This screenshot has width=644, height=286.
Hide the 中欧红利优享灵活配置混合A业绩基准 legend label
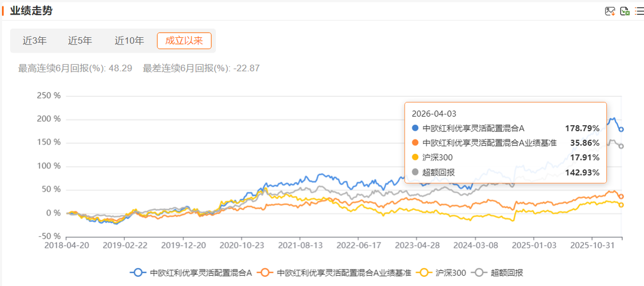point(344,273)
